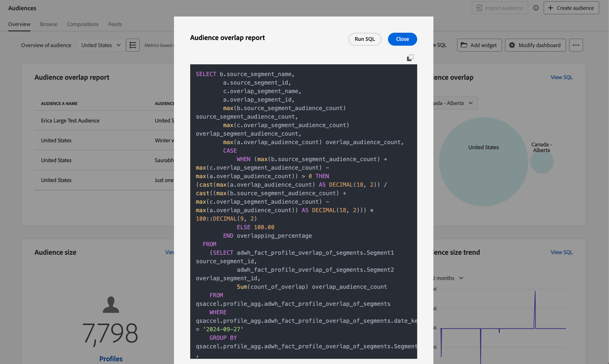This screenshot has height=364, width=609.
Task: Click the Run SQL button
Action: click(x=365, y=39)
